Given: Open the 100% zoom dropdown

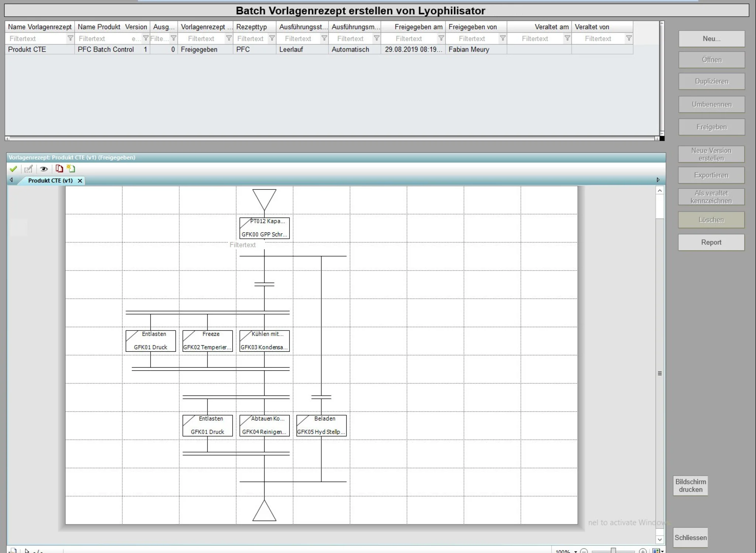Looking at the screenshot, I should click(575, 552).
